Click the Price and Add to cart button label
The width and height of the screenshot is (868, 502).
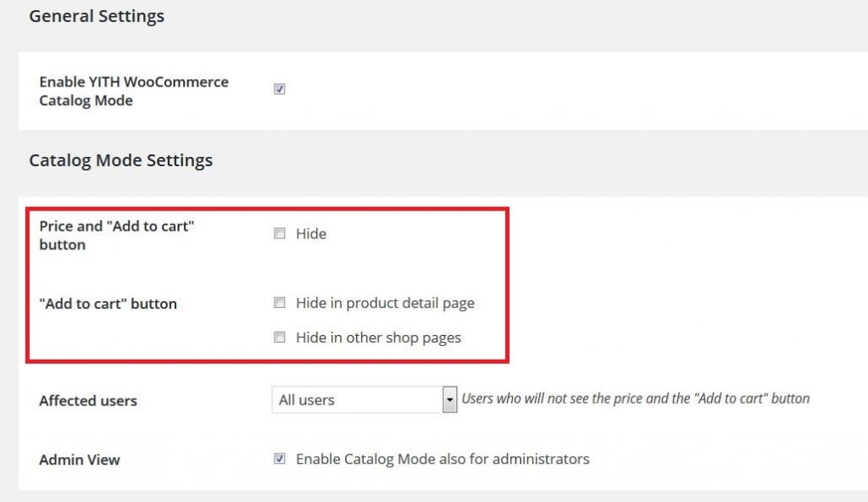117,236
